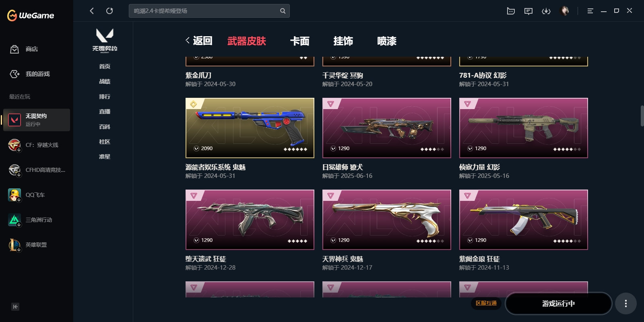The width and height of the screenshot is (644, 322).
Task: Switch to the 卡面 tab
Action: coord(300,41)
